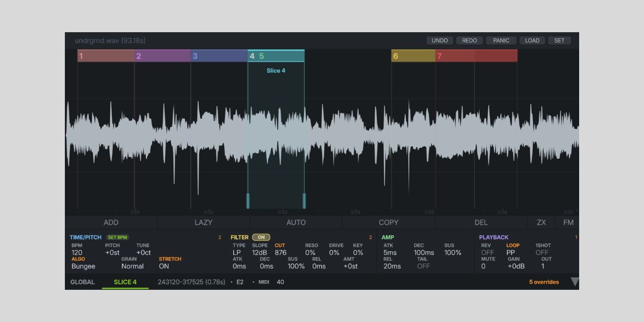Click the UNDO button
This screenshot has width=644, height=322.
click(439, 40)
